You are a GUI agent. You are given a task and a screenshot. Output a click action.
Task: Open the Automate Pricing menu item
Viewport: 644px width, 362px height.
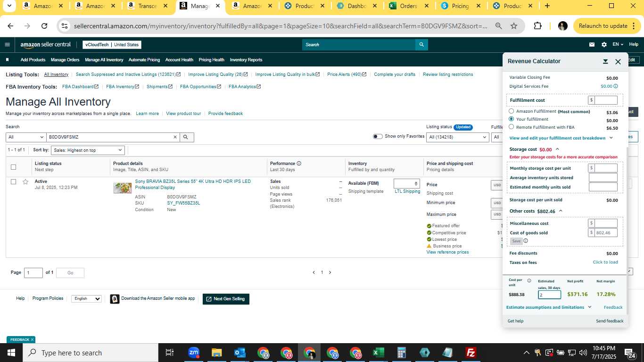click(x=144, y=60)
